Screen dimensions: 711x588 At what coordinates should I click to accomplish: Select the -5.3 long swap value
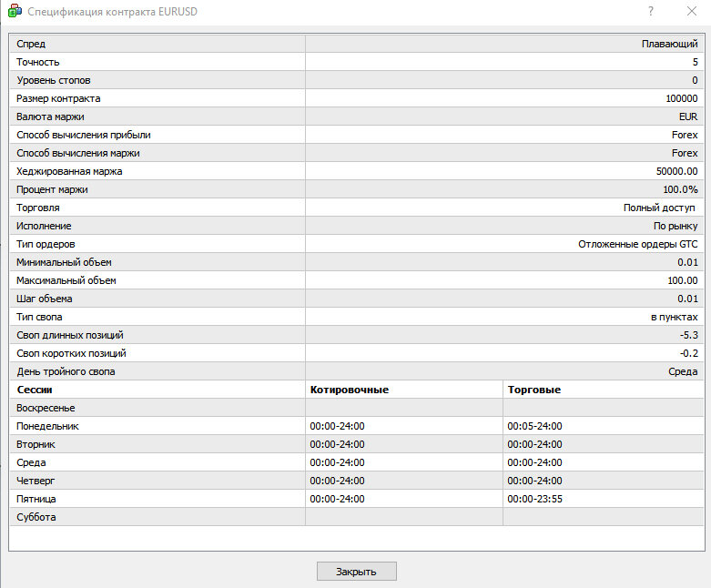689,335
